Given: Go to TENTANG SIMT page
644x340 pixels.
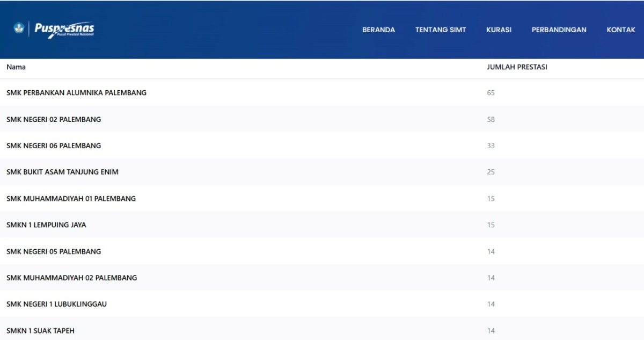Looking at the screenshot, I should coord(440,30).
